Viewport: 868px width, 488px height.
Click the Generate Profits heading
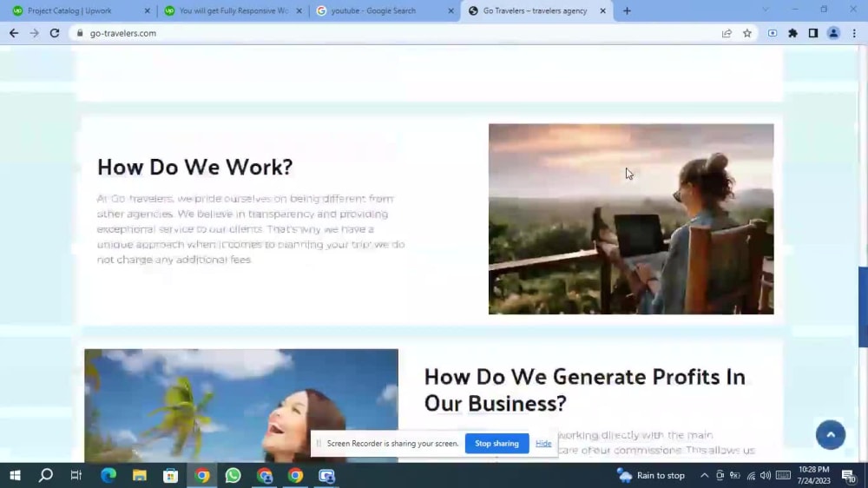tap(584, 390)
